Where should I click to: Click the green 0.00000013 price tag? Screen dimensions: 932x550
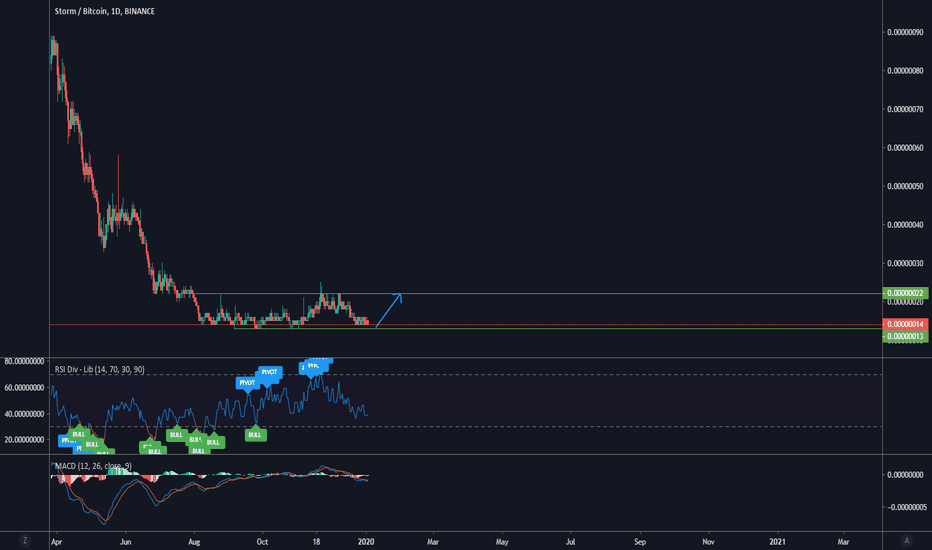pos(906,337)
